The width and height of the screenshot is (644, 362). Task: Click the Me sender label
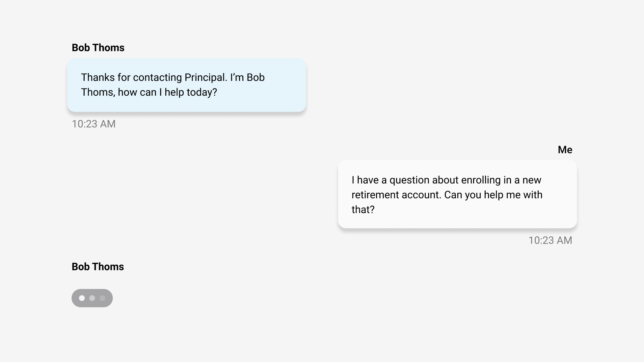[x=565, y=150]
